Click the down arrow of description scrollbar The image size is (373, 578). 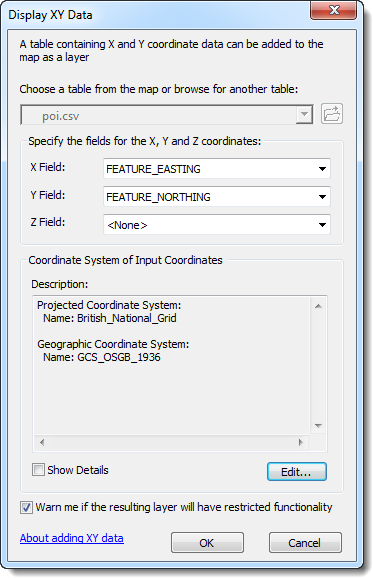[x=318, y=426]
